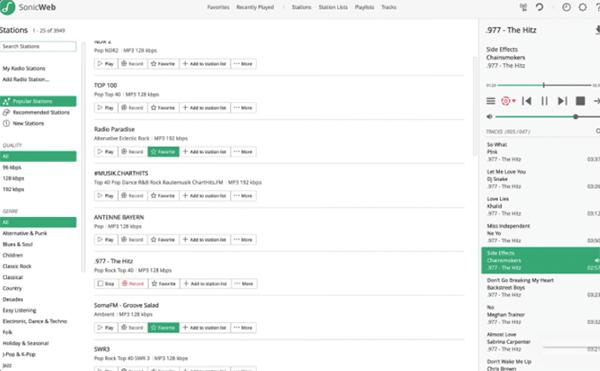This screenshot has height=371, width=600.
Task: Switch to the Stations tab
Action: pos(302,7)
